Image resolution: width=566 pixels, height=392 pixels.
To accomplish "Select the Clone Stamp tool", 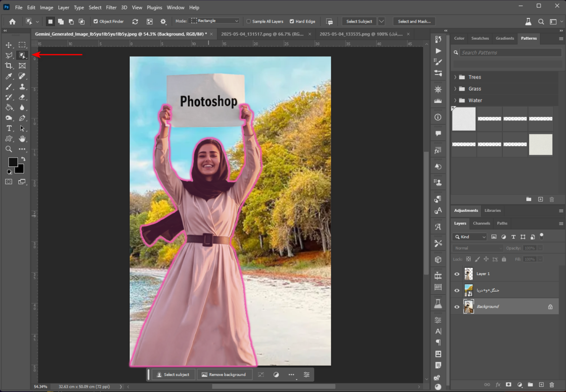I will pyautogui.click(x=22, y=87).
